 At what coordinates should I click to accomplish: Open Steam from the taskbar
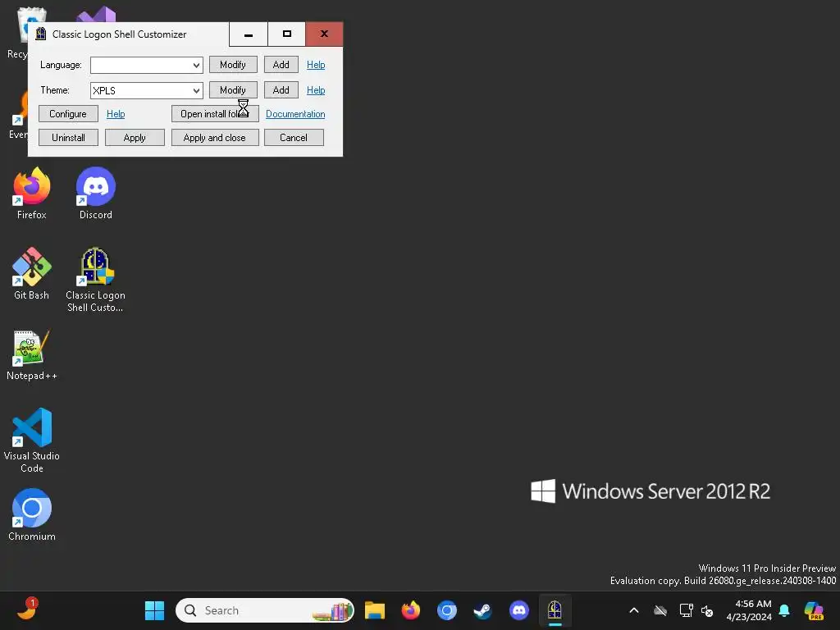click(x=482, y=610)
